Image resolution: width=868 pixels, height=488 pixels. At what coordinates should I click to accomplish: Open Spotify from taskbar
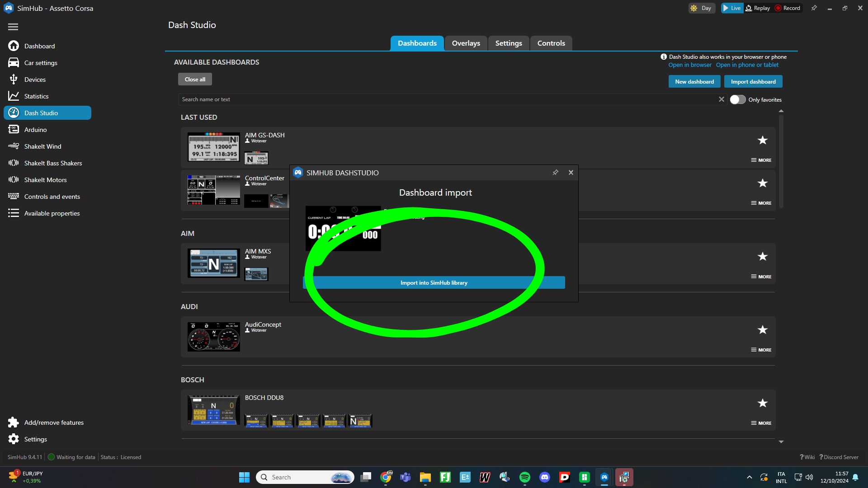point(524,477)
